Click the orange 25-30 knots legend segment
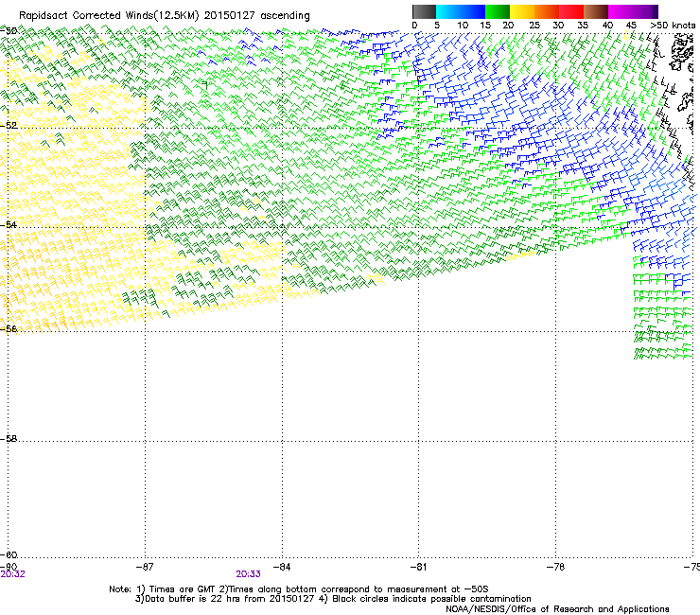The image size is (700, 615). click(547, 11)
